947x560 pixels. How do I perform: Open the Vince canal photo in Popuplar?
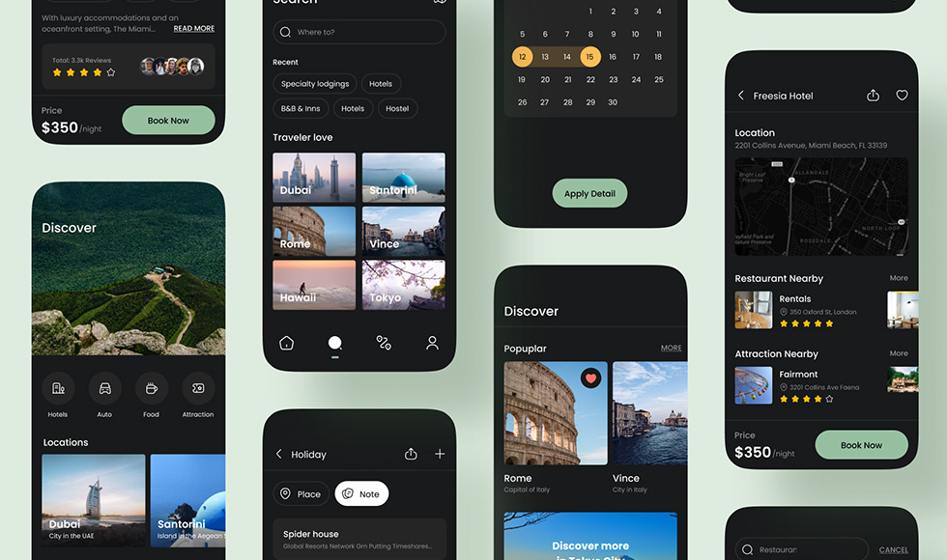click(x=649, y=413)
